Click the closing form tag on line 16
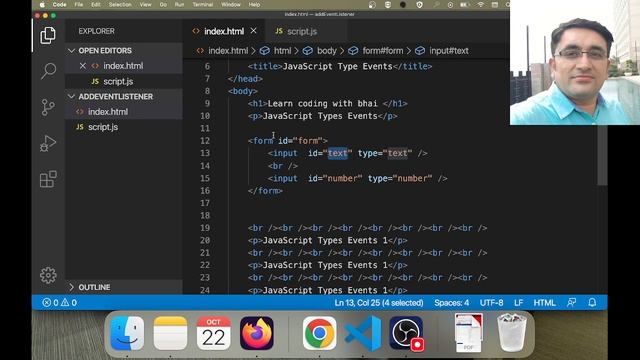Screen dimensions: 640x360 point(265,191)
